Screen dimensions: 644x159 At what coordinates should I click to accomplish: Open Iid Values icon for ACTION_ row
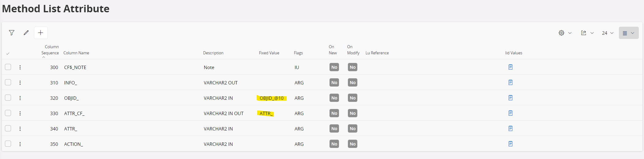coord(510,144)
